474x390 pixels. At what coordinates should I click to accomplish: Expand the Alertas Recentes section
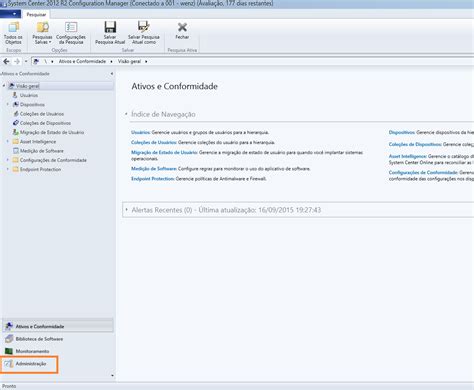[127, 210]
